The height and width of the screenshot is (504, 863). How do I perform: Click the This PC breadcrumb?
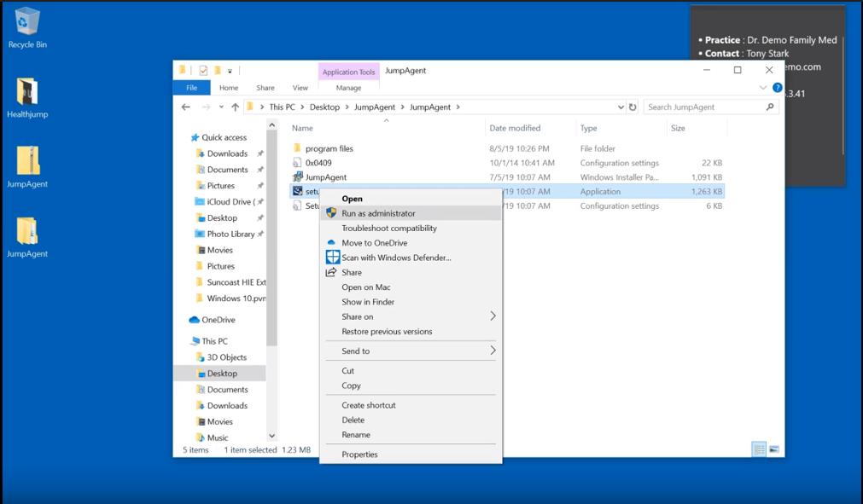282,107
